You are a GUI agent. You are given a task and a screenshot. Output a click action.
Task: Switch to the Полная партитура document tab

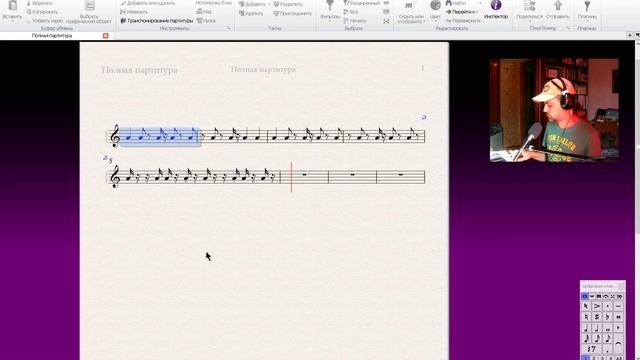52,36
